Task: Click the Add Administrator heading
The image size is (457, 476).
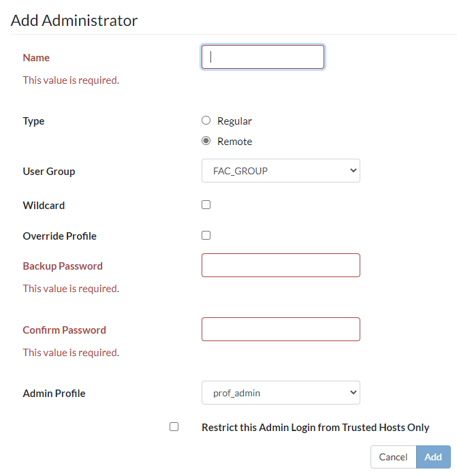Action: pos(74,20)
